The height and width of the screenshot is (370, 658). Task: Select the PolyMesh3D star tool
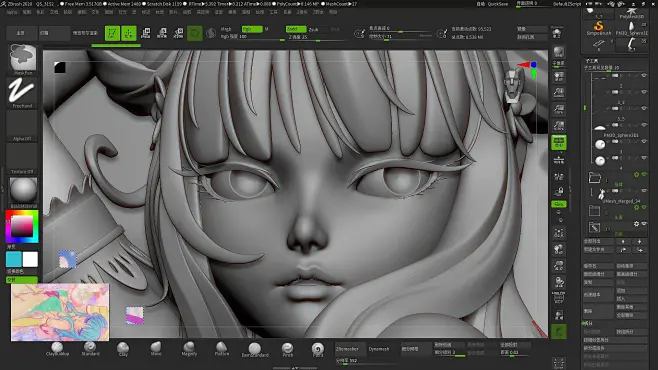point(631,13)
